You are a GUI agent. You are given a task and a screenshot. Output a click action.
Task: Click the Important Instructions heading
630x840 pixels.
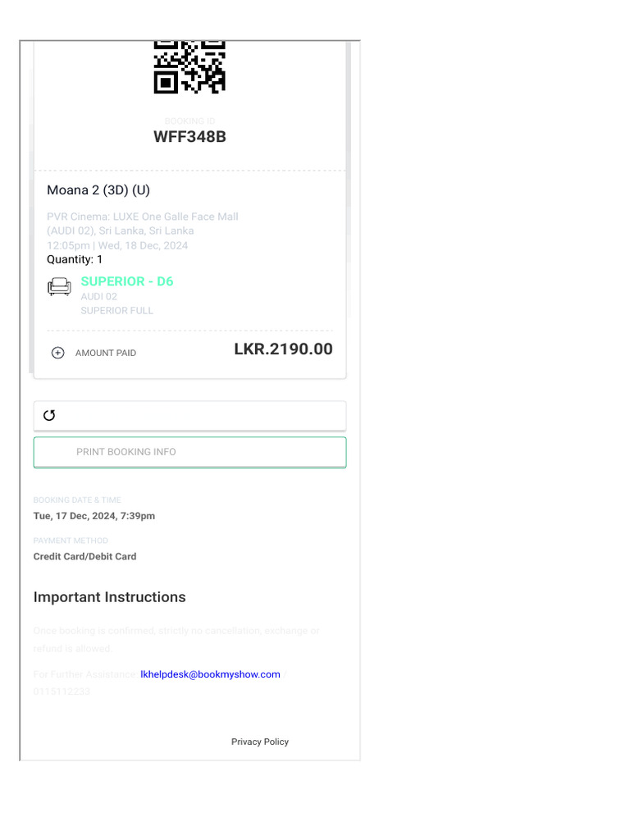tap(109, 597)
